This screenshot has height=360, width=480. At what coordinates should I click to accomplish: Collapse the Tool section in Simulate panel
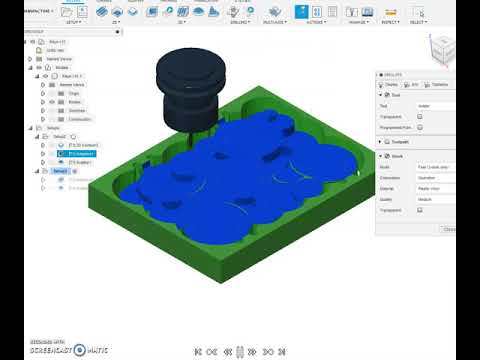[x=380, y=95]
